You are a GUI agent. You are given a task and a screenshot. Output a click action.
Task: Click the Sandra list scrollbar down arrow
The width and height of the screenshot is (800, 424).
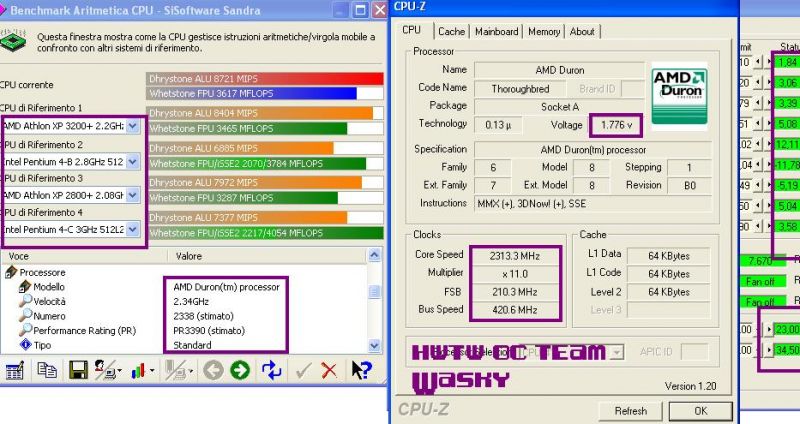coord(374,345)
